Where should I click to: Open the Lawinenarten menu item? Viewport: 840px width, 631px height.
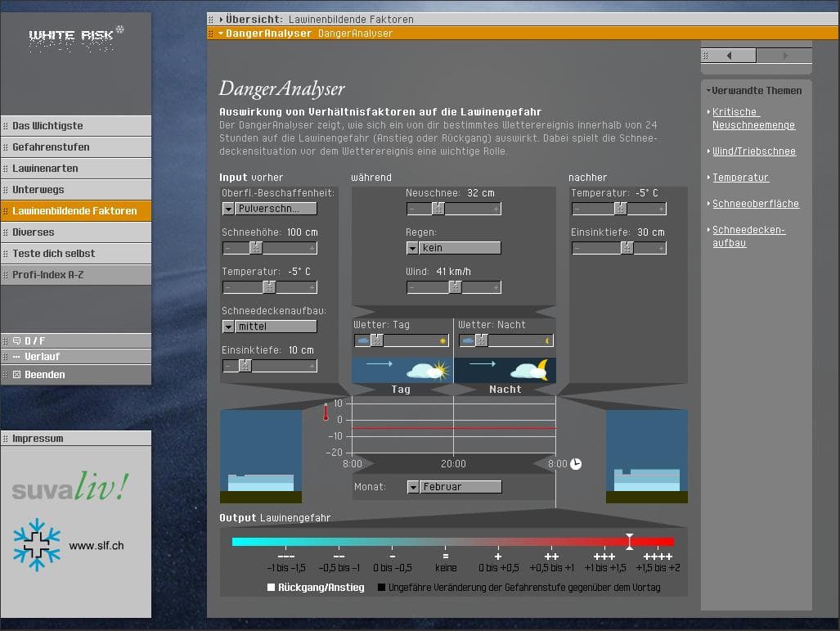[75, 169]
